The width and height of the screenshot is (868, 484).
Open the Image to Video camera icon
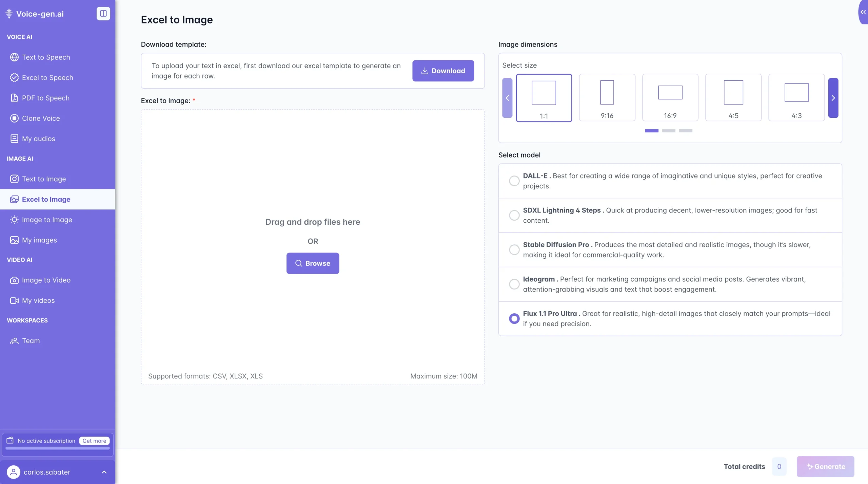click(14, 280)
